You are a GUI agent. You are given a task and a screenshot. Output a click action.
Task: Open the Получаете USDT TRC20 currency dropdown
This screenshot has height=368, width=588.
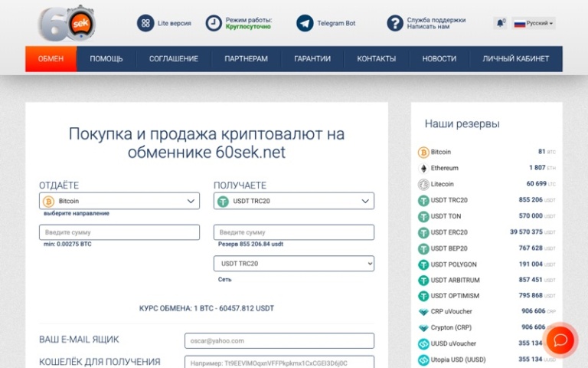click(294, 201)
